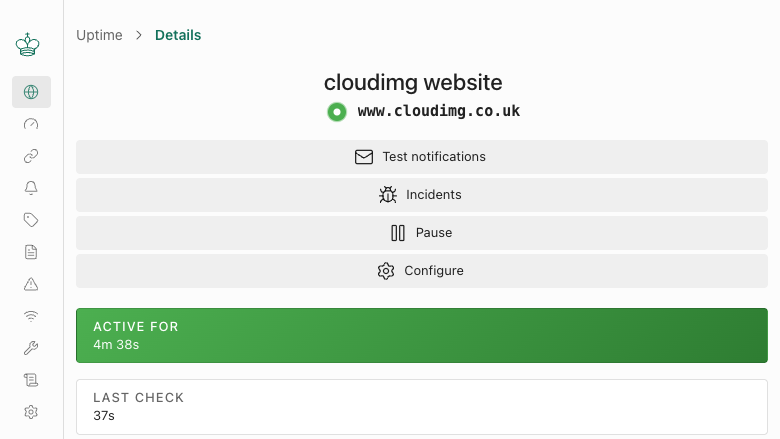Configure the cloudimg website monitor
The image size is (780, 439).
[422, 271]
